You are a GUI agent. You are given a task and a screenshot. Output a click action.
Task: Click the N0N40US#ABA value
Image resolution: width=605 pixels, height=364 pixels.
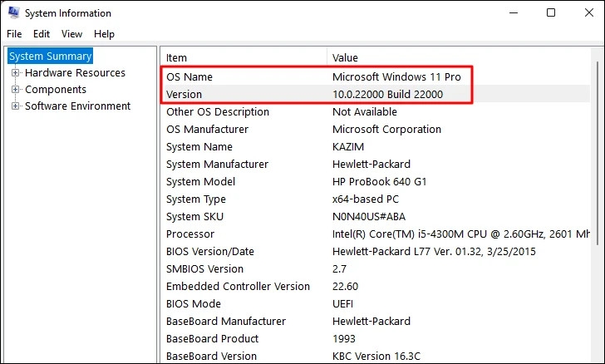click(369, 217)
